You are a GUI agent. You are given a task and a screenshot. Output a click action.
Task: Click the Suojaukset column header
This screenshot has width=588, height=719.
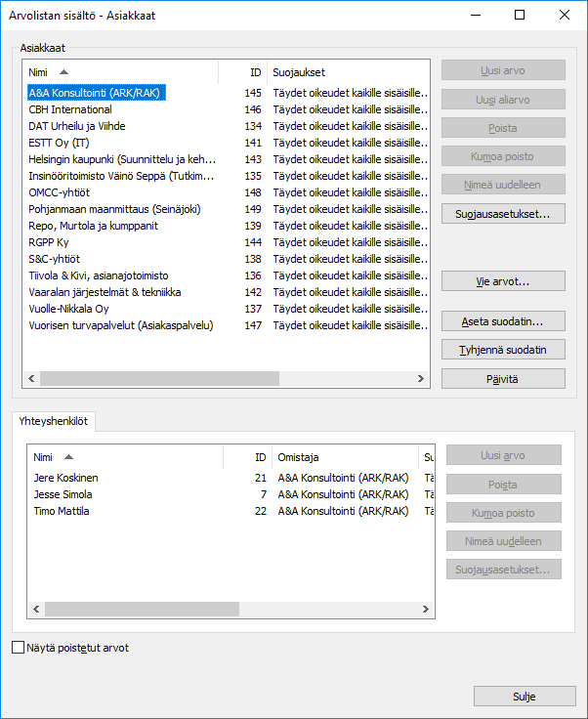(x=347, y=72)
